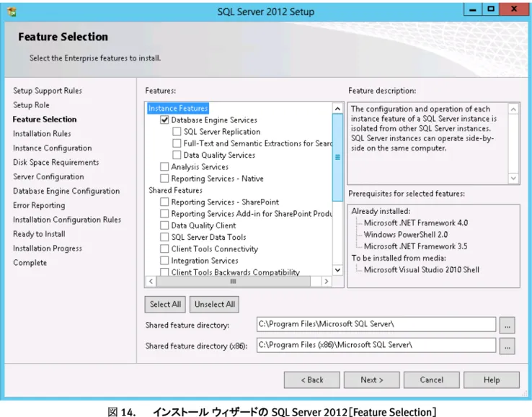Click Features list scroll down arrow
The width and height of the screenshot is (532, 417).
tap(337, 270)
